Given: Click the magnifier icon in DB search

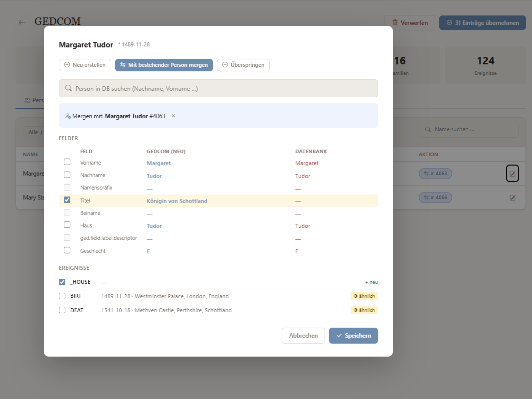Looking at the screenshot, I should point(68,88).
